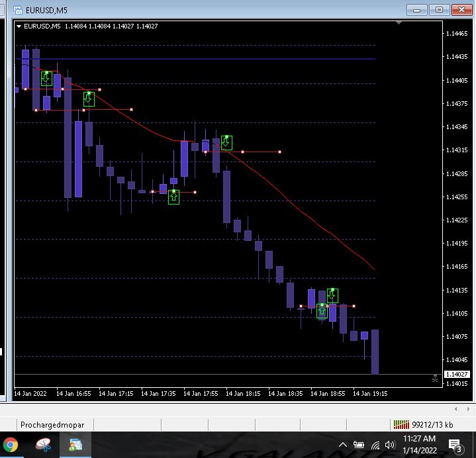476x458 pixels.
Task: Click the battery icon in system tray
Action: 359,445
